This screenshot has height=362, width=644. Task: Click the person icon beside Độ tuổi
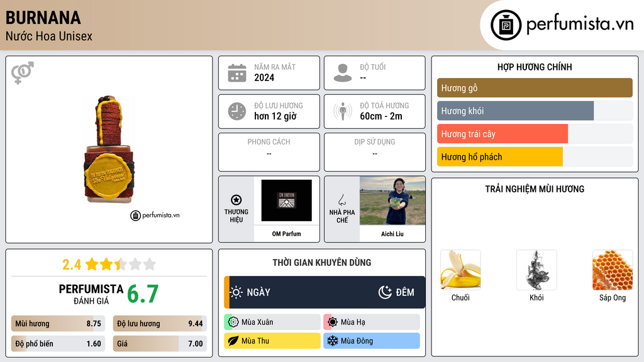click(x=343, y=73)
